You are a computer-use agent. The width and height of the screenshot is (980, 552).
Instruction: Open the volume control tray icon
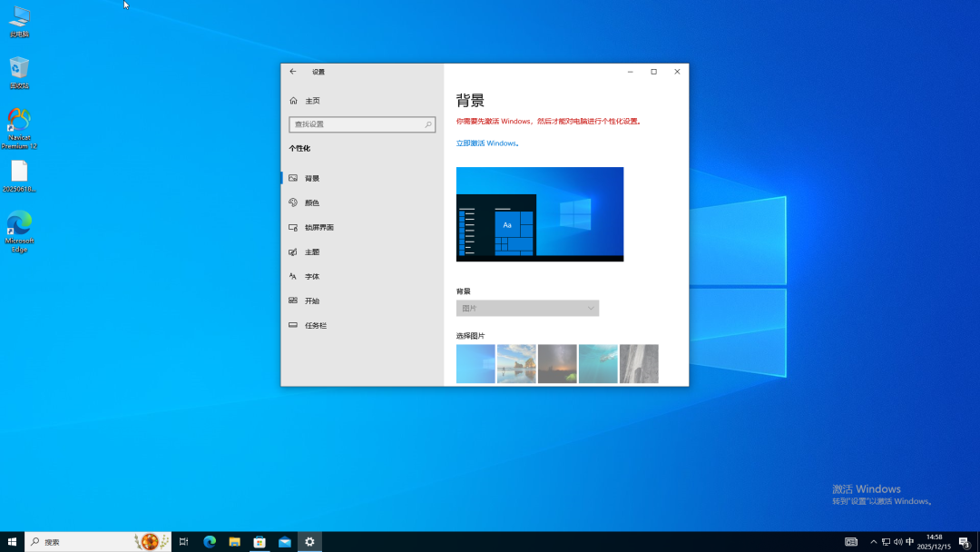tap(898, 542)
